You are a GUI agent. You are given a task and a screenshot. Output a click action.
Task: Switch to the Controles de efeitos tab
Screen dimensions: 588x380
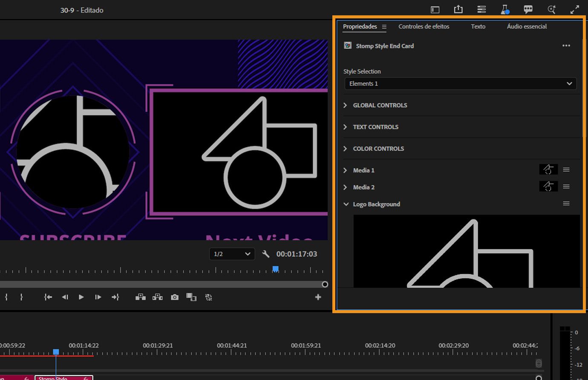pyautogui.click(x=424, y=26)
